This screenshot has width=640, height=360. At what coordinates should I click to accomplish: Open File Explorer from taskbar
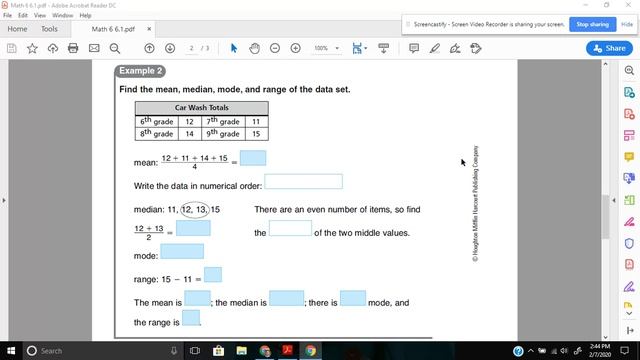(x=242, y=351)
